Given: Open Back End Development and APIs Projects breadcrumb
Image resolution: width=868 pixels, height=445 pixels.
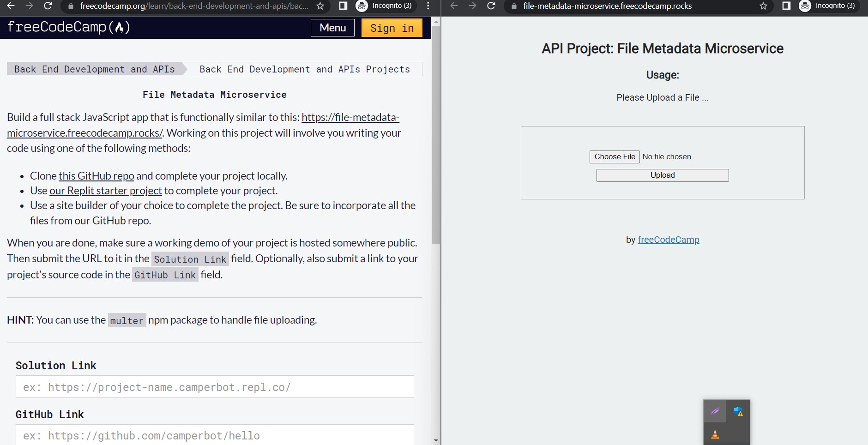Looking at the screenshot, I should [304, 69].
